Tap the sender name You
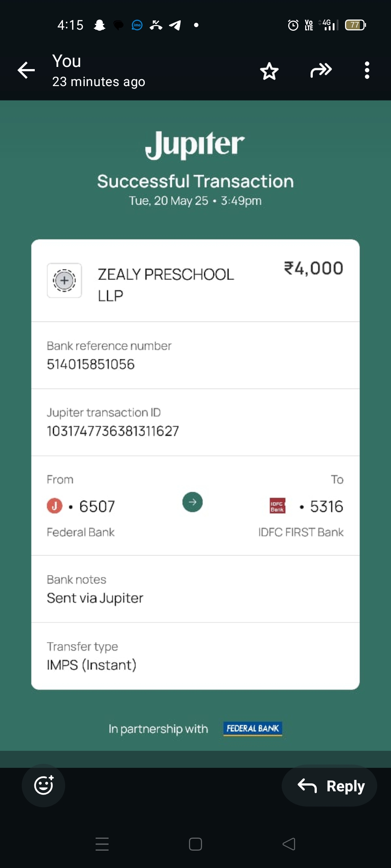 (x=67, y=61)
